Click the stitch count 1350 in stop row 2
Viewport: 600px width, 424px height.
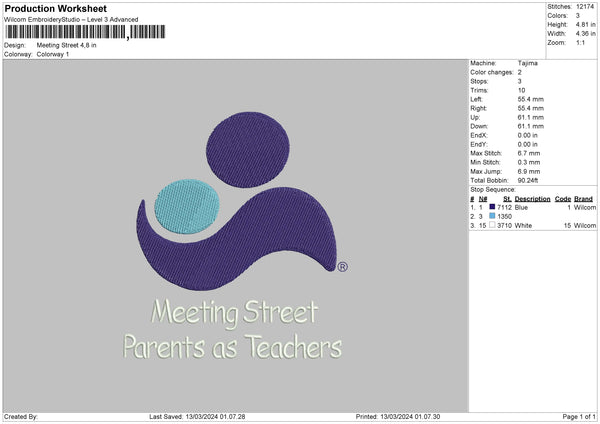[x=504, y=217]
